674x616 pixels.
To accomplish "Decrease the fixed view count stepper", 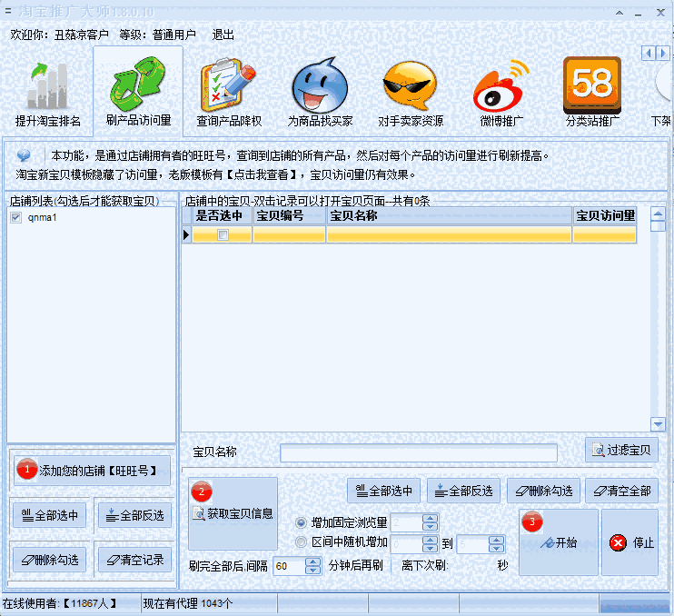I will [430, 527].
